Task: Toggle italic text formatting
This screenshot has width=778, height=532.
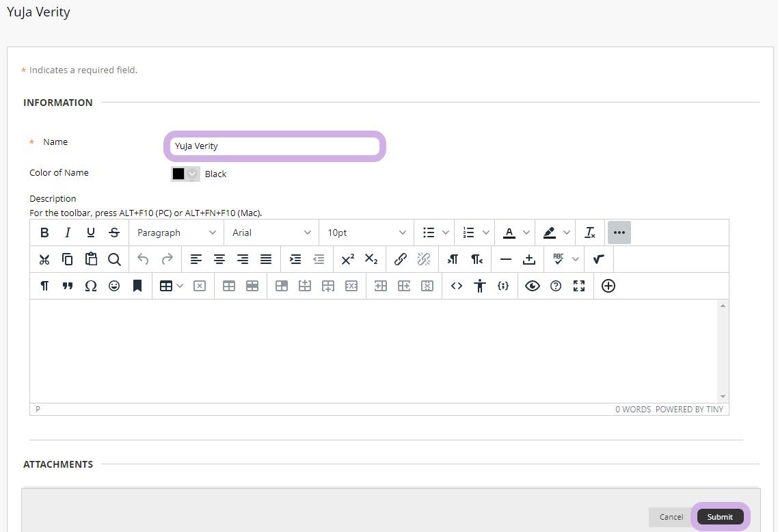Action: tap(68, 232)
